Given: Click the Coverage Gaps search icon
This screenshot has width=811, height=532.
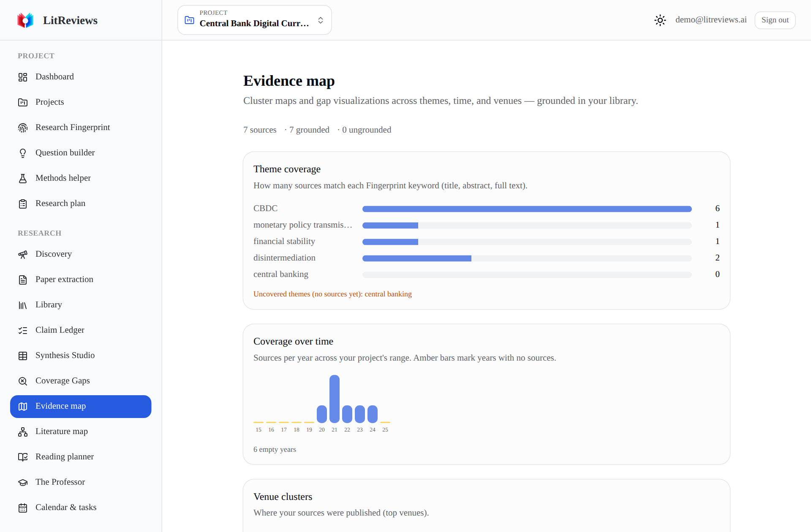Looking at the screenshot, I should coord(23,381).
